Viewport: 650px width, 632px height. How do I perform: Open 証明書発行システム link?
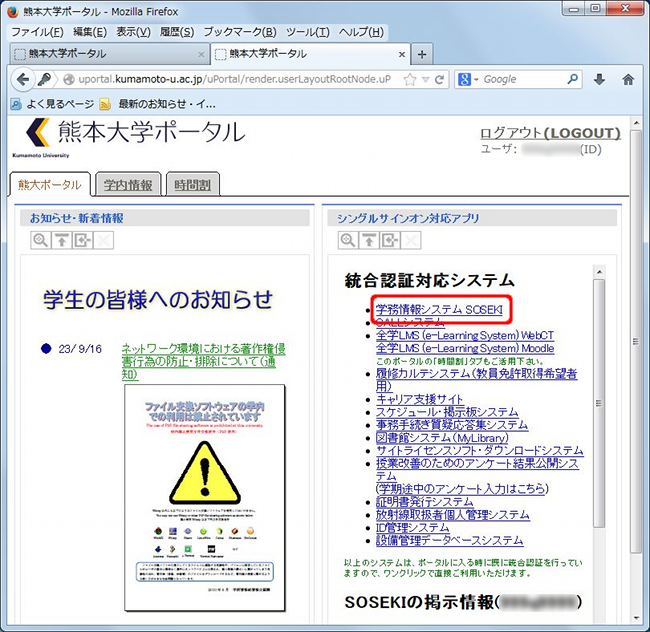[424, 502]
